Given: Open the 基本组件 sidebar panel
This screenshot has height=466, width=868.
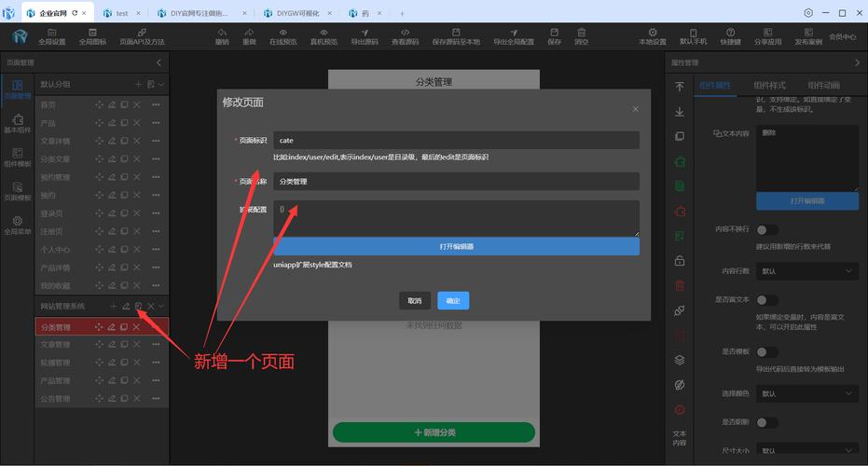Looking at the screenshot, I should 17,124.
